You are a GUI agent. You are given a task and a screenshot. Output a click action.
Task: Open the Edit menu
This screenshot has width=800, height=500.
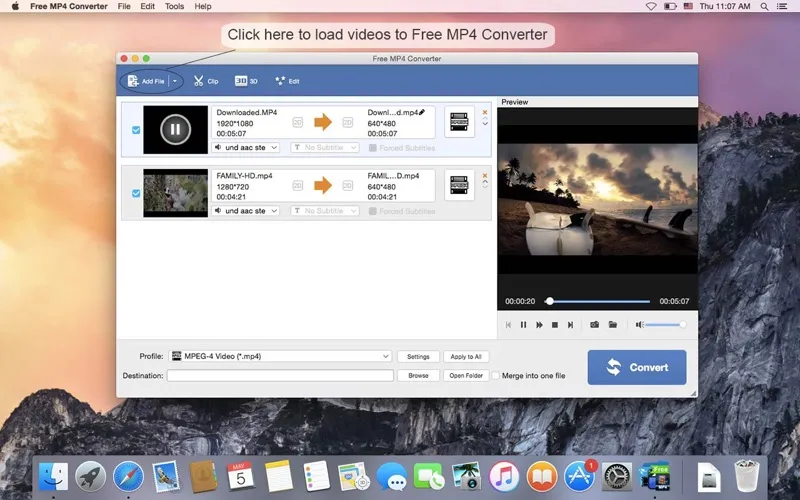[147, 6]
